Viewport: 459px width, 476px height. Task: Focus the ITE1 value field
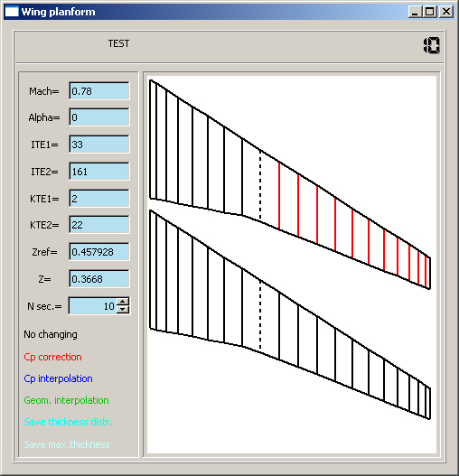(99, 144)
